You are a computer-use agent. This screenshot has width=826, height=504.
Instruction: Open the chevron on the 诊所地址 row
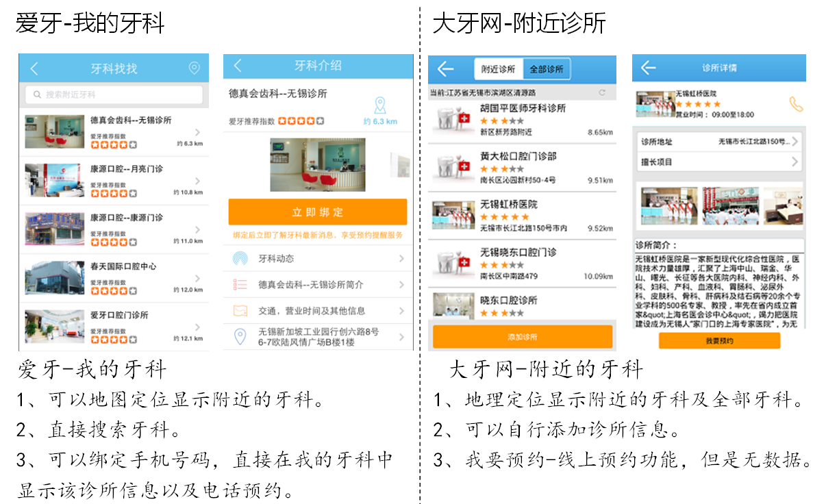tap(796, 142)
